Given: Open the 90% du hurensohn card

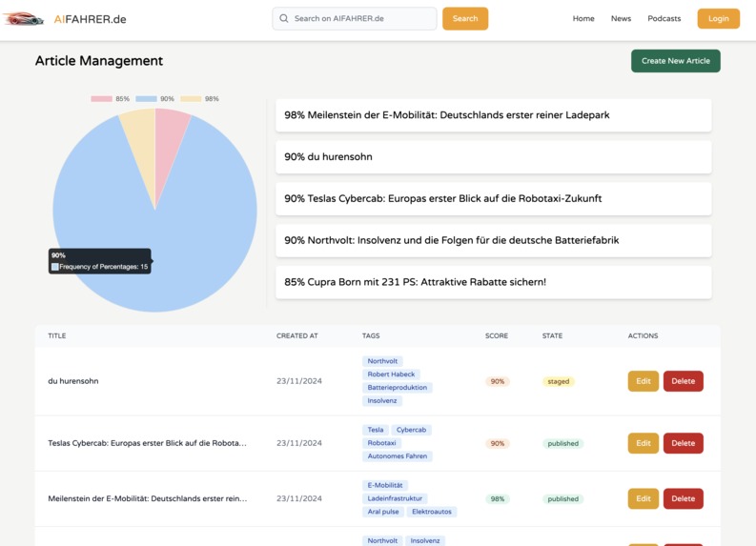Looking at the screenshot, I should click(x=493, y=156).
